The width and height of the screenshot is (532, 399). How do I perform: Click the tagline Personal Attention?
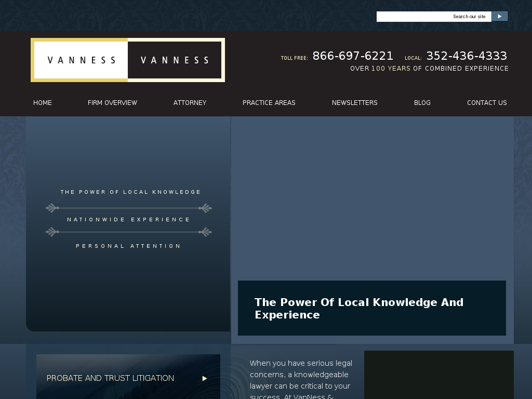(x=128, y=246)
